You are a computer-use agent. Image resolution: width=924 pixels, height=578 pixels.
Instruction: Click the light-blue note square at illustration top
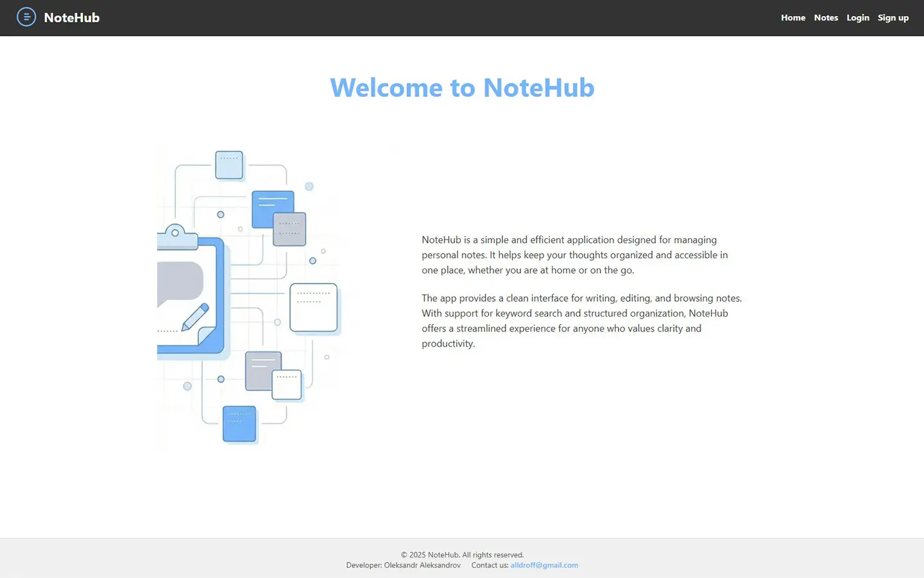pos(229,165)
